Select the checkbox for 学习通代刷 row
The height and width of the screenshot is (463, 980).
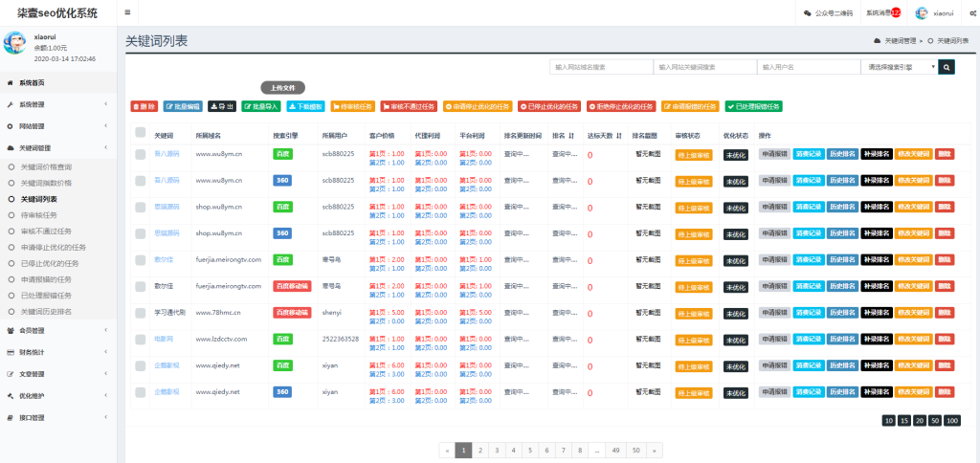click(141, 313)
